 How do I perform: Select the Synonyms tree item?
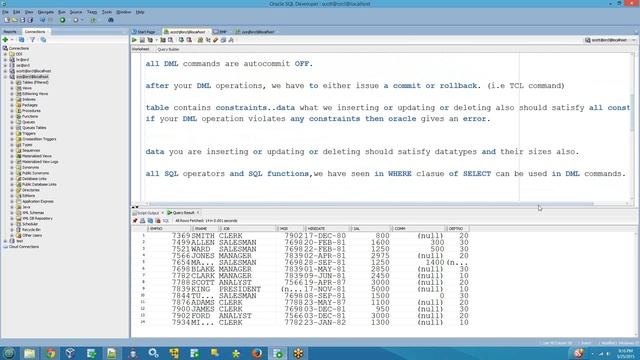30,167
